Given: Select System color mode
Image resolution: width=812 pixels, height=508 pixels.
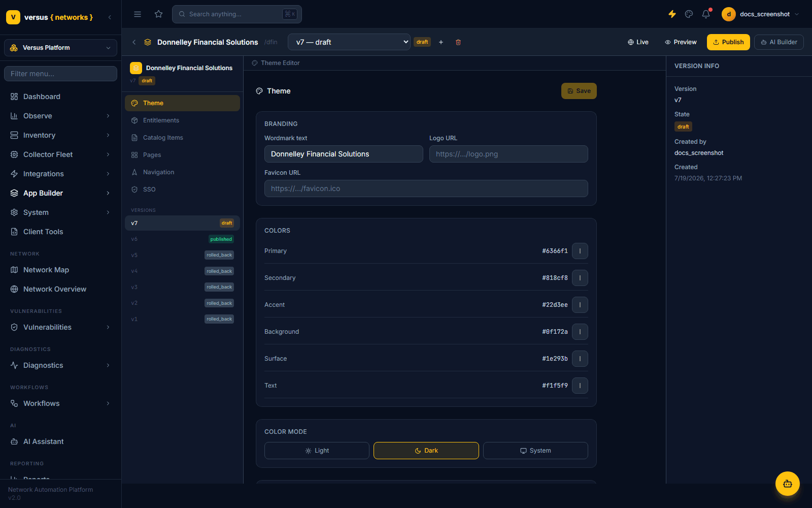Looking at the screenshot, I should [x=535, y=451].
